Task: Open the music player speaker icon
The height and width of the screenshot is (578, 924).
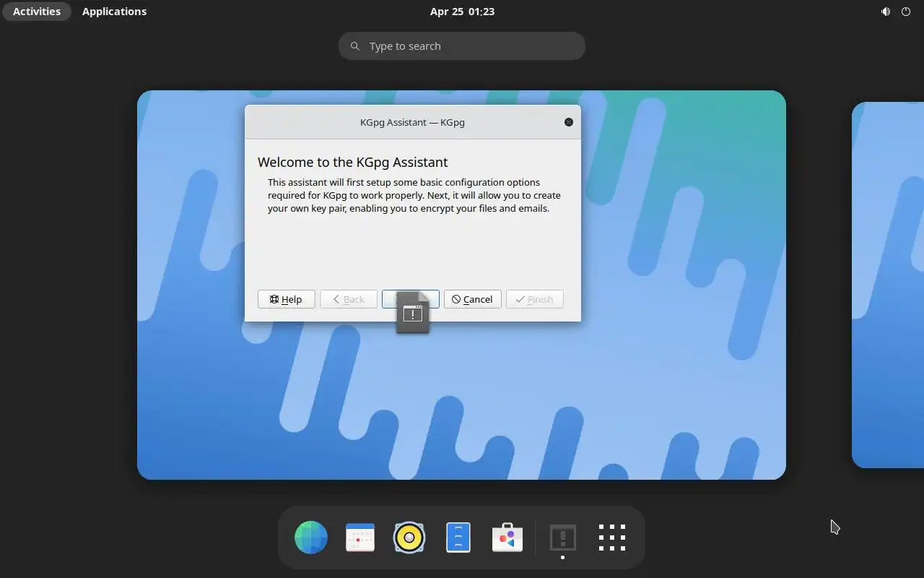Action: pyautogui.click(x=409, y=538)
